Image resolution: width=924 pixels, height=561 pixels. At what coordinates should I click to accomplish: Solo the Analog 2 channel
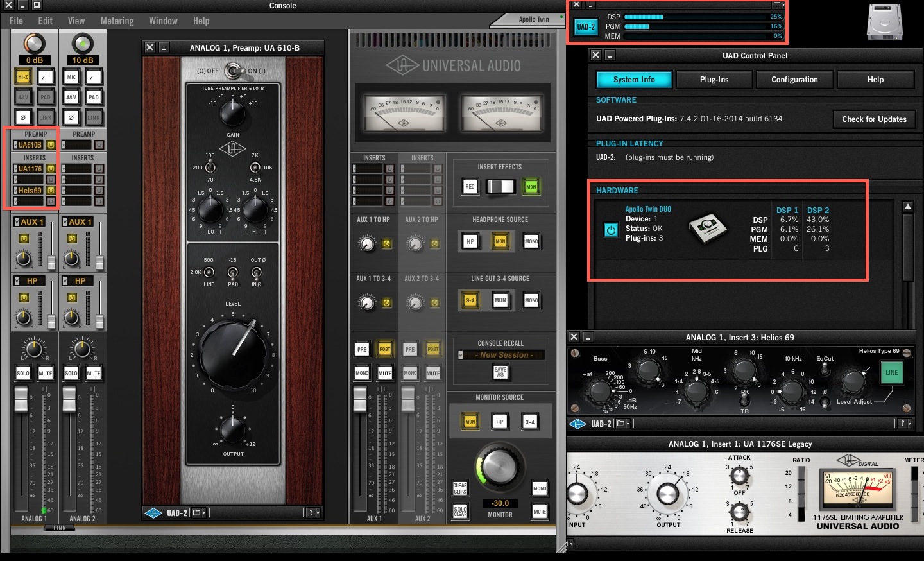coord(71,373)
